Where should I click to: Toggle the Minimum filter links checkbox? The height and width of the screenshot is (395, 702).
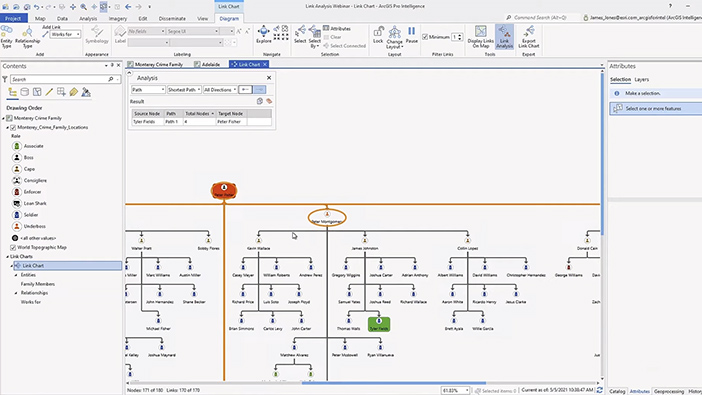[x=425, y=37]
